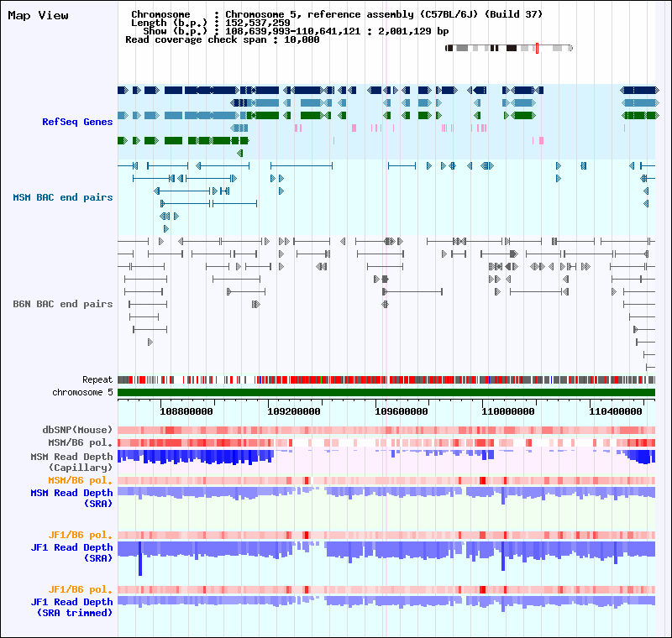Click the Map View title
Viewport: 672px width, 638px height.
[x=38, y=15]
